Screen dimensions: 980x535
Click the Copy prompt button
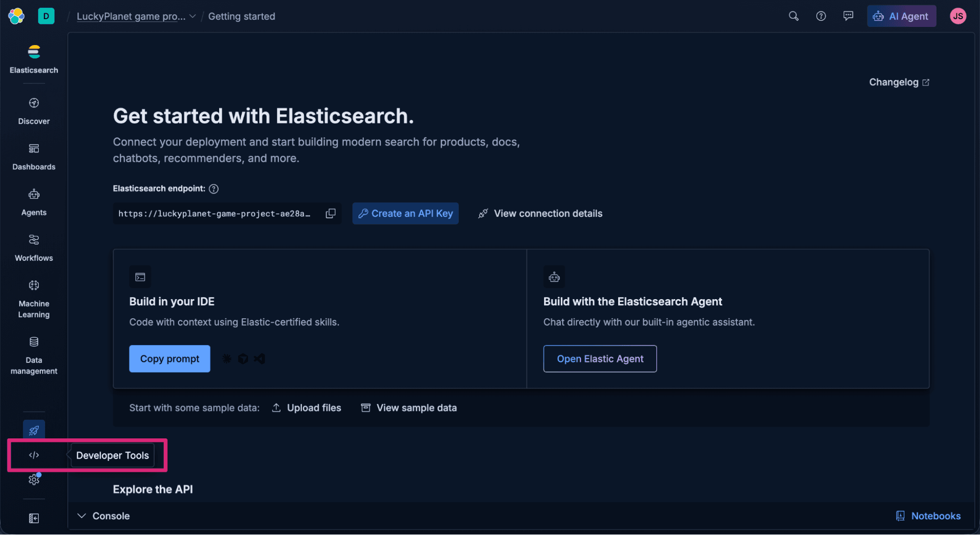(170, 359)
